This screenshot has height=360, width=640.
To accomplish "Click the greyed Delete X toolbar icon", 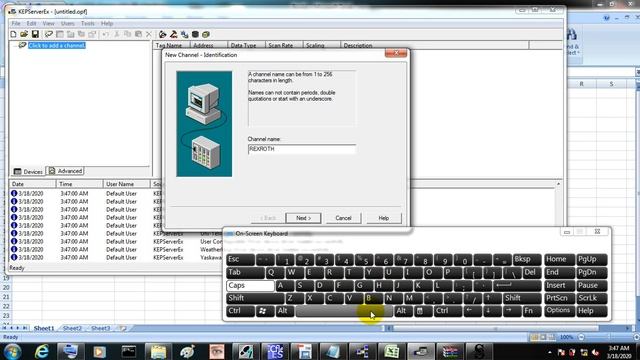I will coord(149,34).
